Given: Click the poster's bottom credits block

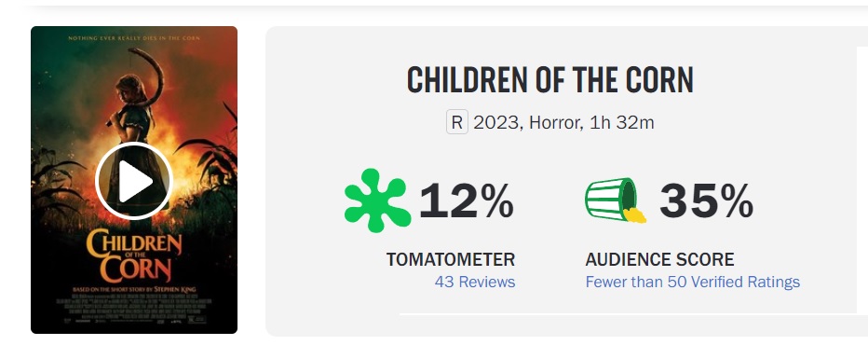Looking at the screenshot, I should (134, 310).
